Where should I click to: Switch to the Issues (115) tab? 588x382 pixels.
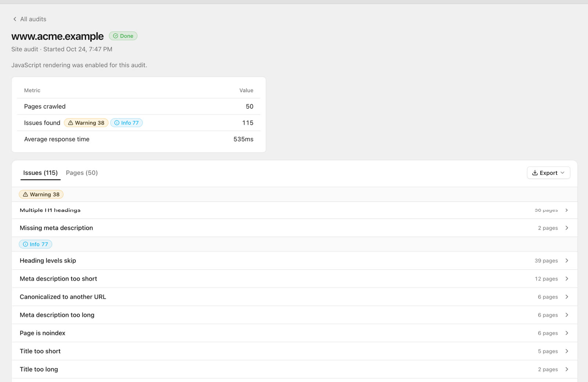tap(40, 173)
